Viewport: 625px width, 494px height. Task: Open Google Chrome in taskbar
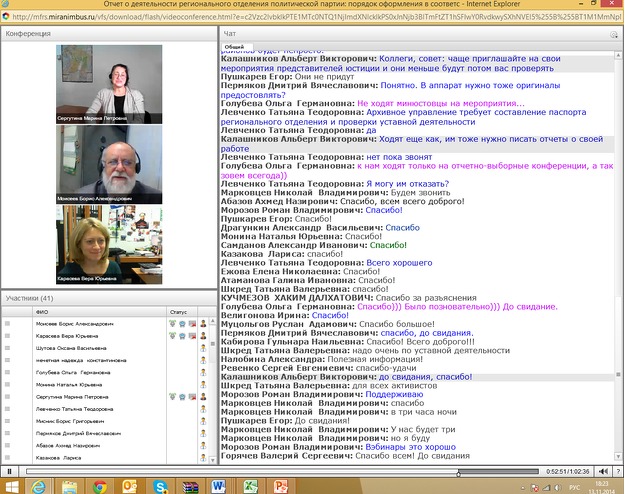click(x=100, y=487)
